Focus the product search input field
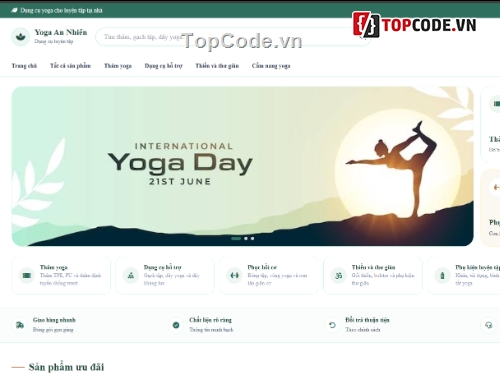Image resolution: width=500 pixels, height=375 pixels. [x=233, y=37]
